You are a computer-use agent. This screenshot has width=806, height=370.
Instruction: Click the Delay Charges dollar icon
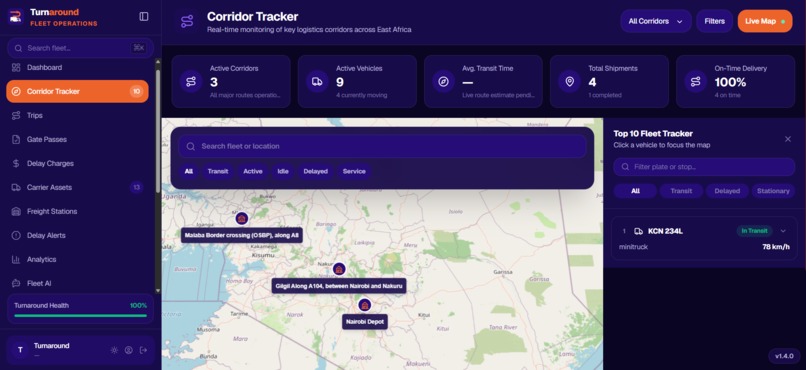[x=16, y=163]
